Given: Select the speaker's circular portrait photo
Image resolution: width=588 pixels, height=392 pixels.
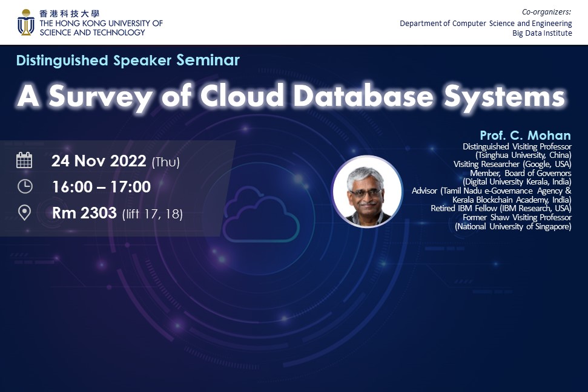Looking at the screenshot, I should (367, 192).
